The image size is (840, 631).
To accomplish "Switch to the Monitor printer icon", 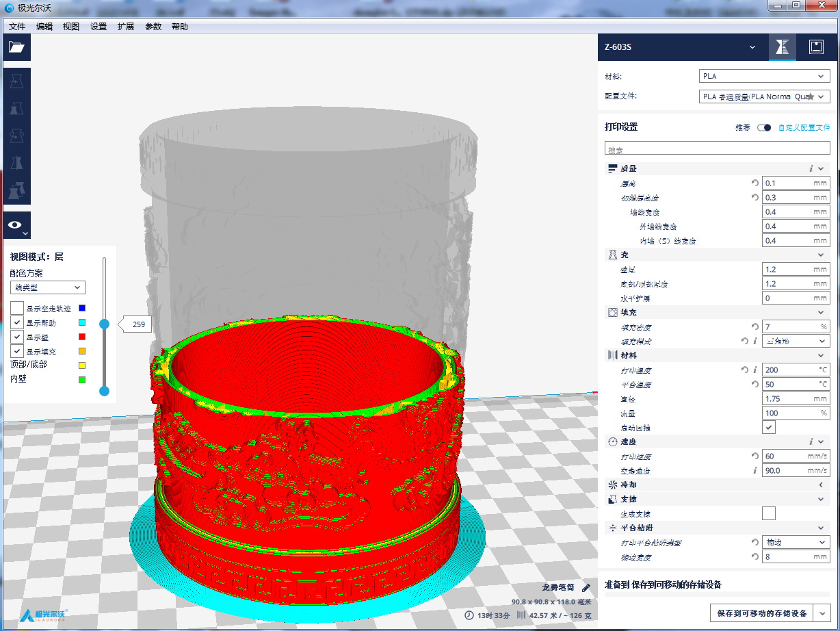I will pyautogui.click(x=815, y=47).
